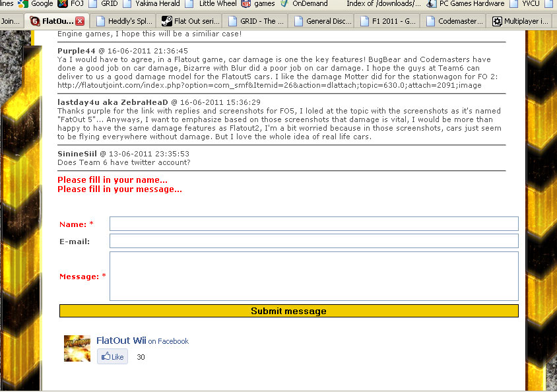Open the Yakima Herald bookmark

pyautogui.click(x=151, y=3)
